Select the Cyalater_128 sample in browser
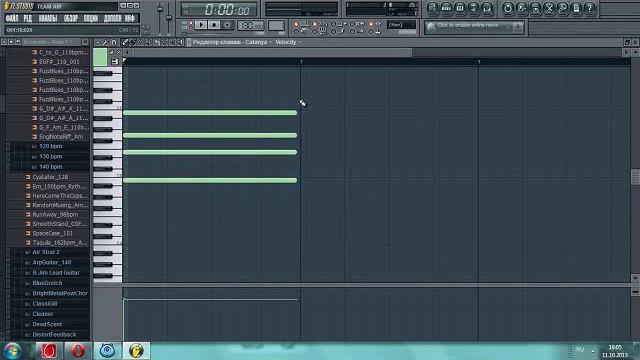The height and width of the screenshot is (360, 640). click(50, 177)
